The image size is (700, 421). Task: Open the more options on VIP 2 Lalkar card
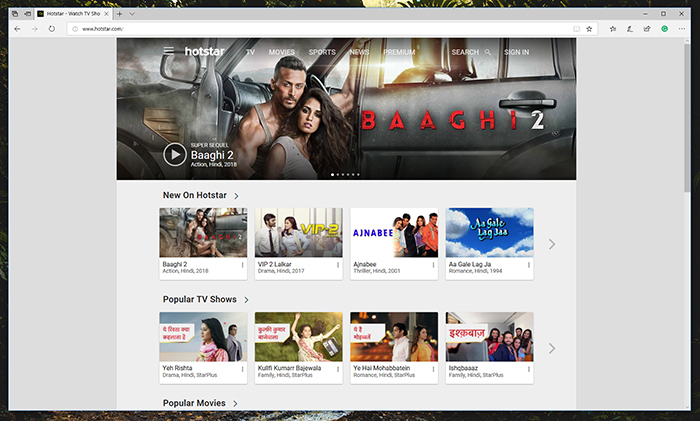point(338,265)
